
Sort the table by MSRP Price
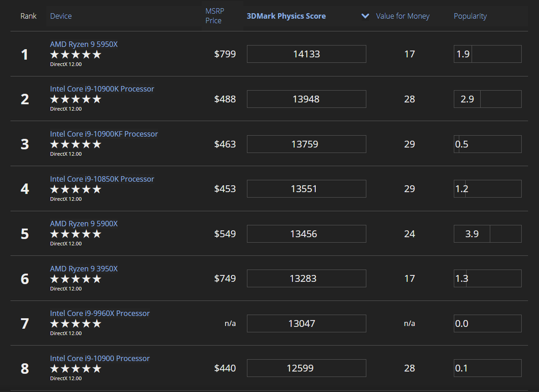click(x=215, y=16)
